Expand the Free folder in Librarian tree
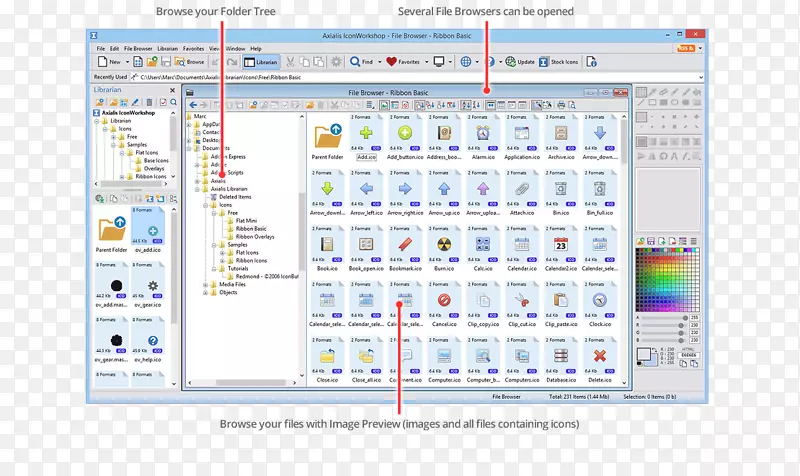Screen dimensions: 800x476 (113, 137)
